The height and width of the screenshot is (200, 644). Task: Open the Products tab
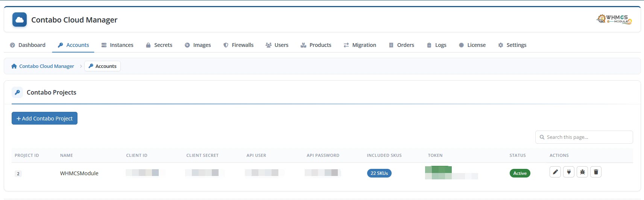coord(316,45)
